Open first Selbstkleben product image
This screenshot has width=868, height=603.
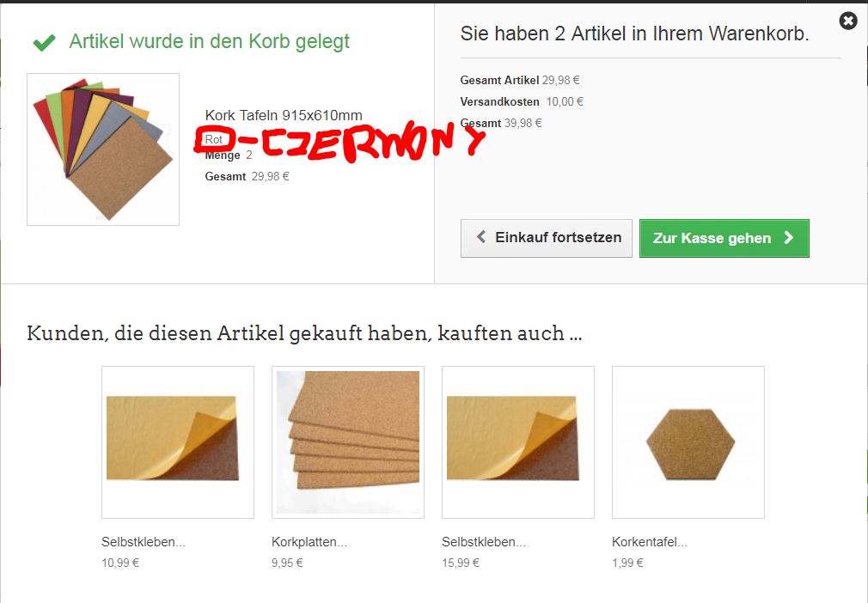tap(178, 442)
